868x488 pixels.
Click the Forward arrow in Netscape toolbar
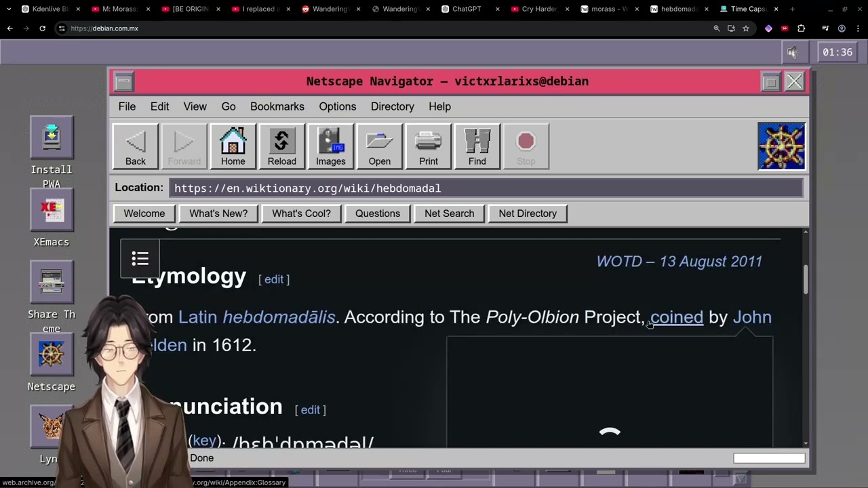tap(184, 146)
